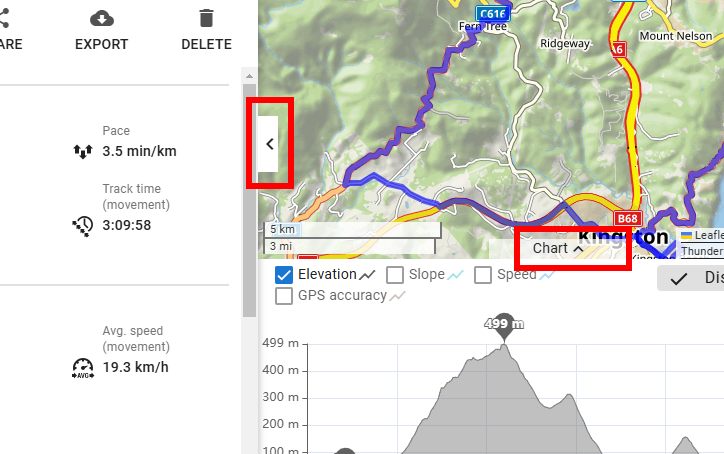The height and width of the screenshot is (454, 724).
Task: Click the B68 road shield on map
Action: 627,218
